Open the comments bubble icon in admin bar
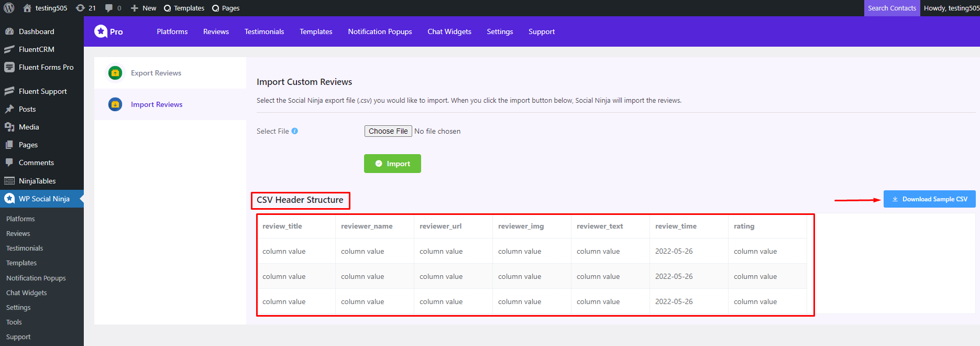Screen dimensions: 980x346 [109, 8]
